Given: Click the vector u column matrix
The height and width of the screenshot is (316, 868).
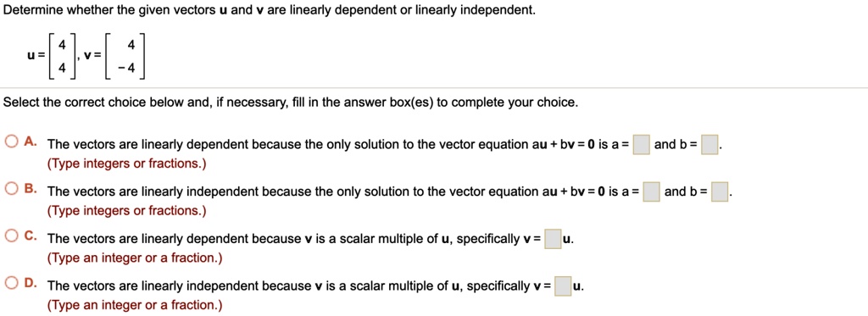Looking at the screenshot, I should [61, 57].
